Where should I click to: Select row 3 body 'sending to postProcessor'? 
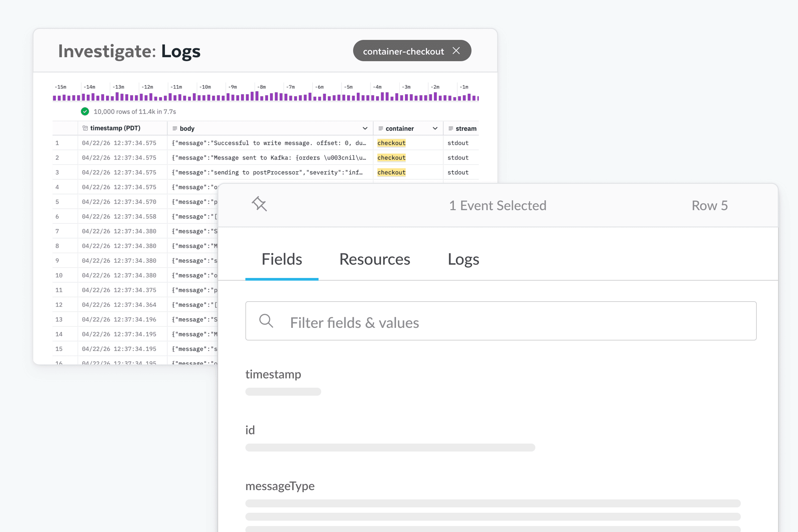[x=267, y=172]
